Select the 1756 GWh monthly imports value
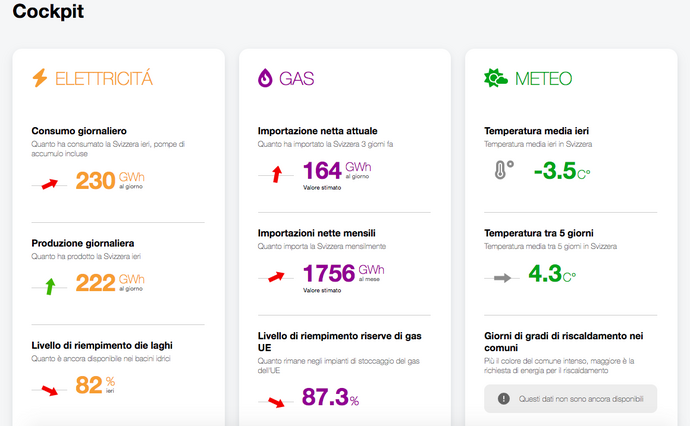This screenshot has width=690, height=426. click(330, 274)
